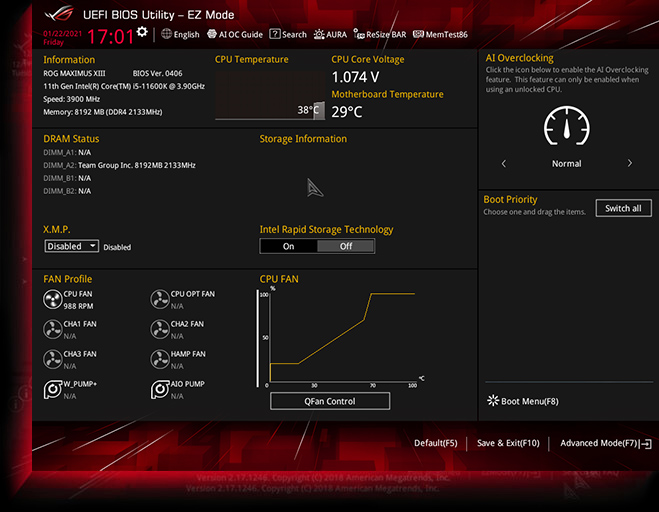
Task: Click the DIMM_A1 N/A entry
Action: tap(67, 152)
